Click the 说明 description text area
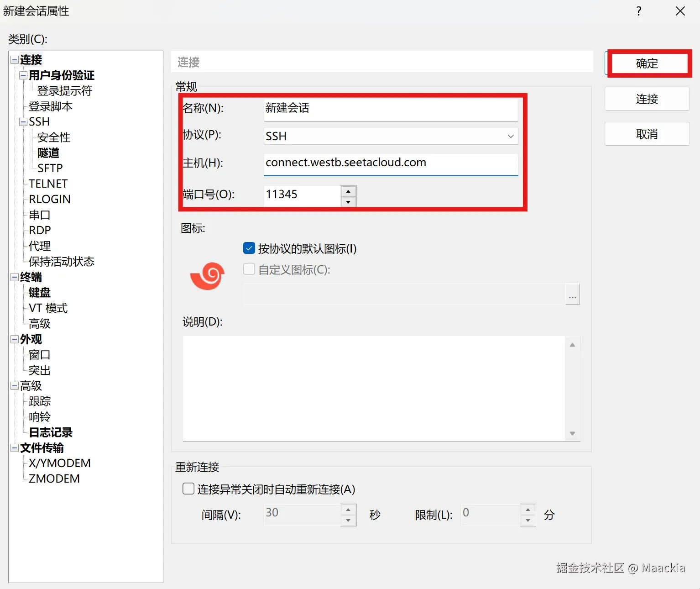This screenshot has height=589, width=700. click(x=374, y=389)
